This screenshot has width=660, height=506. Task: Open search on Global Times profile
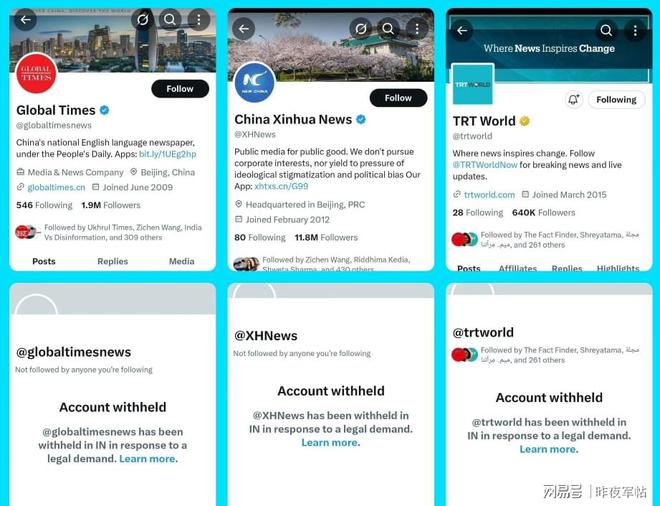coord(170,19)
